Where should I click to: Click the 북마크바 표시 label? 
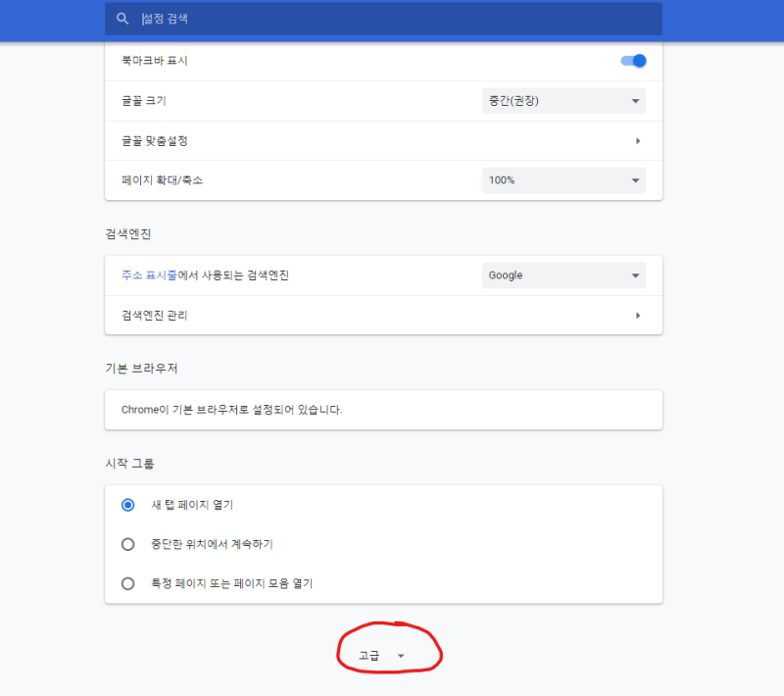[155, 61]
